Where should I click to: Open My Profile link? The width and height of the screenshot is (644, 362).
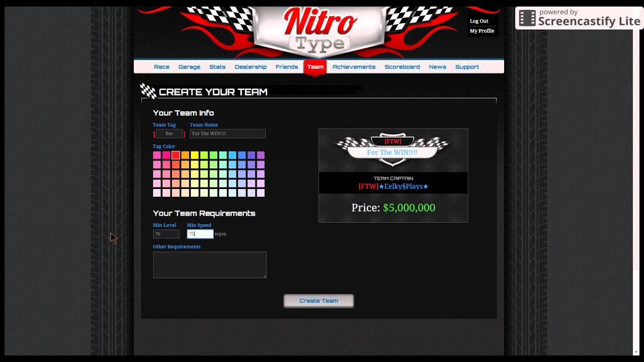pos(482,31)
